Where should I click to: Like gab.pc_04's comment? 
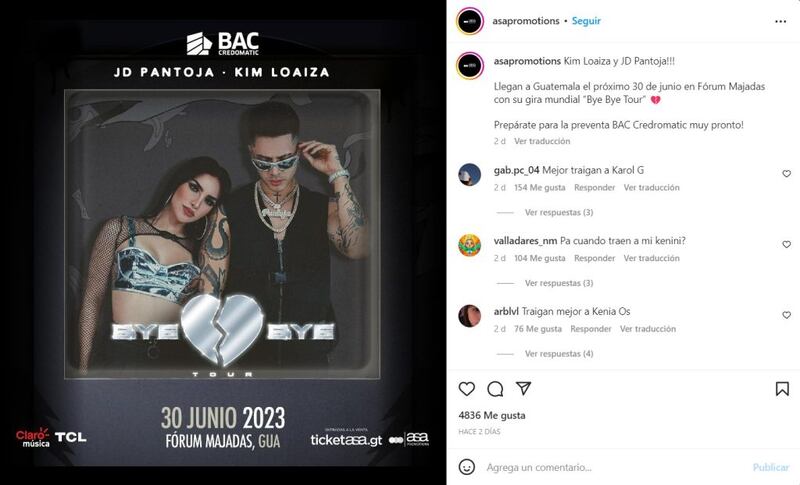point(786,173)
